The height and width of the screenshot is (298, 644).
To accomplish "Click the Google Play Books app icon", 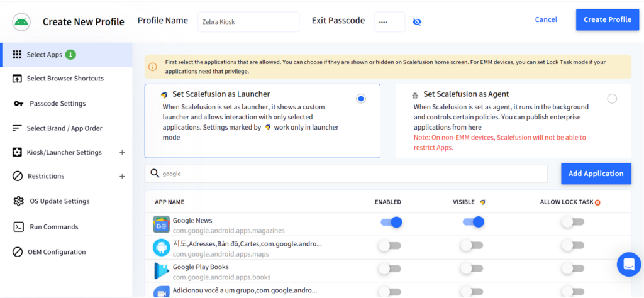I will 162,271.
